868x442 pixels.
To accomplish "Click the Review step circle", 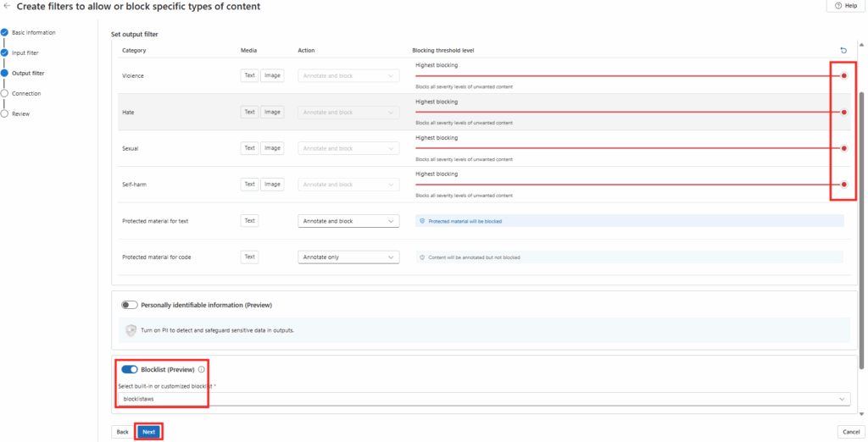I will (x=4, y=113).
